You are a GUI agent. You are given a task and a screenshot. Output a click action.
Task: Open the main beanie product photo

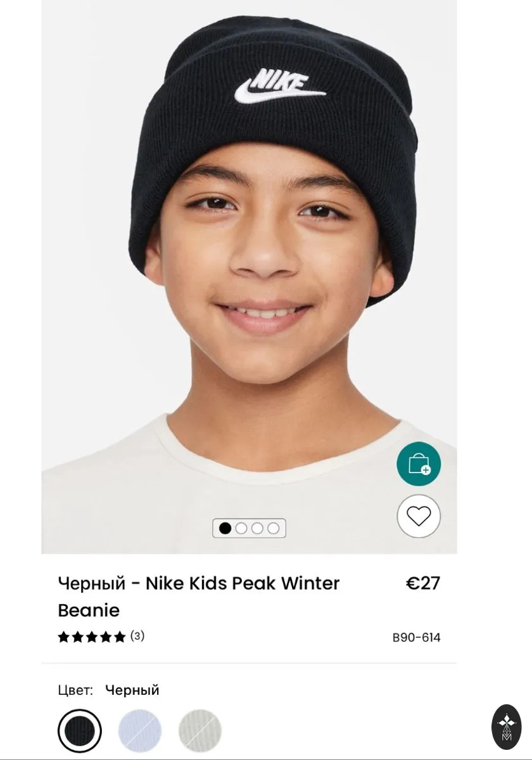249,277
